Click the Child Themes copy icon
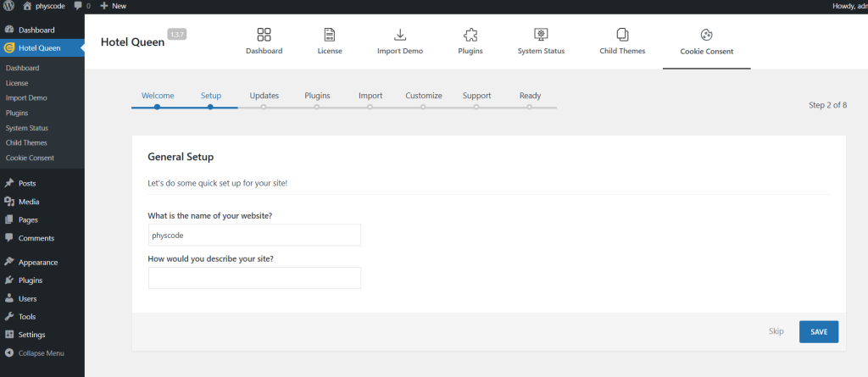 (622, 35)
